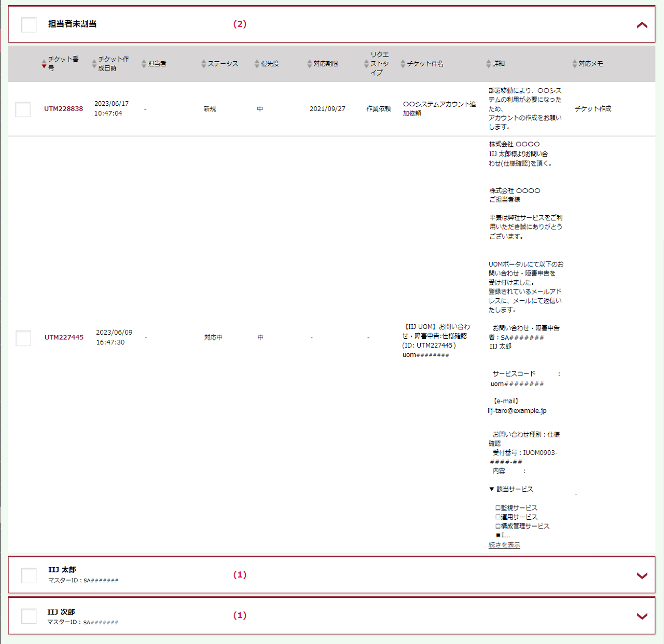Click the チケット作成 memo cell

tap(593, 109)
